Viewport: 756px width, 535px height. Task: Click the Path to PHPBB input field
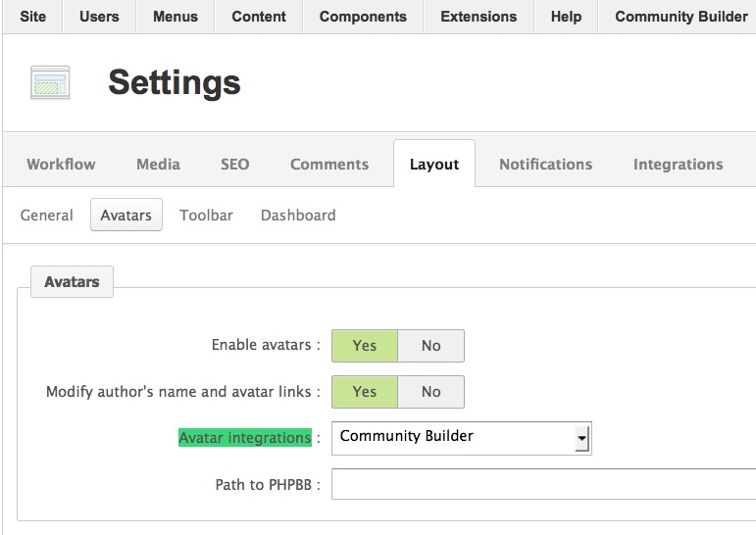point(544,484)
